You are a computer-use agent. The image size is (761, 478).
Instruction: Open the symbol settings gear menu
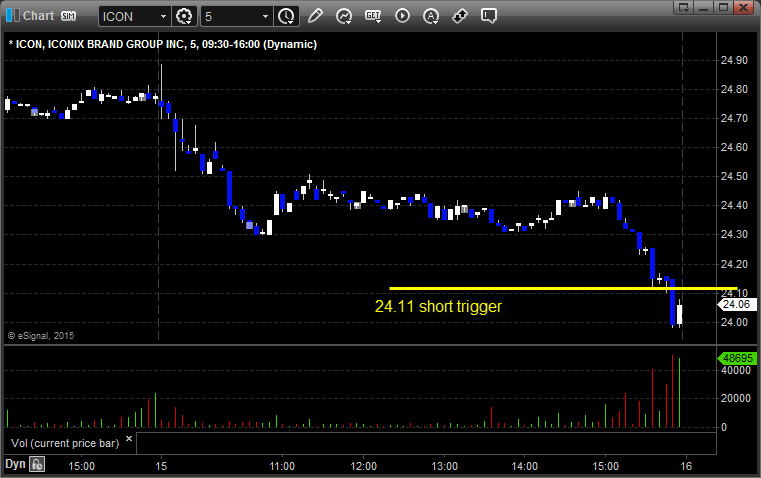click(184, 16)
